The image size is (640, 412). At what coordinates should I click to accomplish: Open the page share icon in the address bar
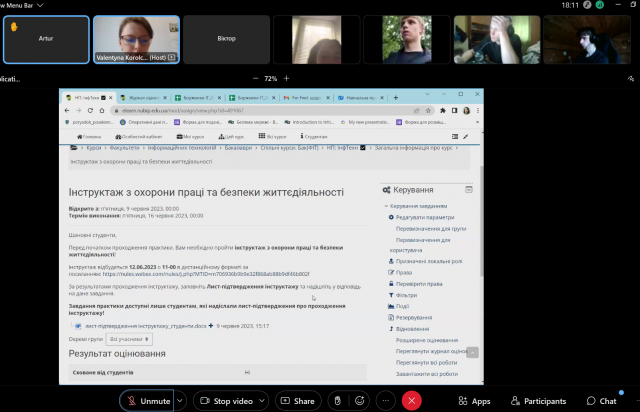tap(416, 111)
